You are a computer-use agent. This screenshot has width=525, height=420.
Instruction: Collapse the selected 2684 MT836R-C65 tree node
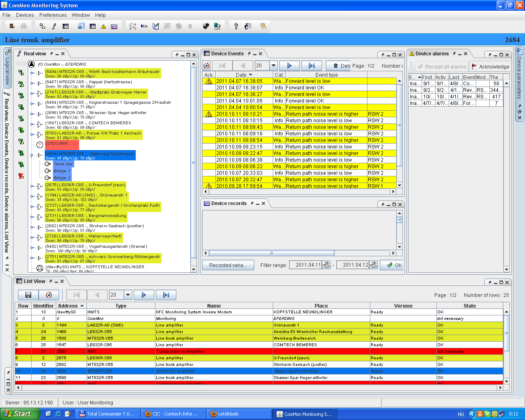click(32, 155)
